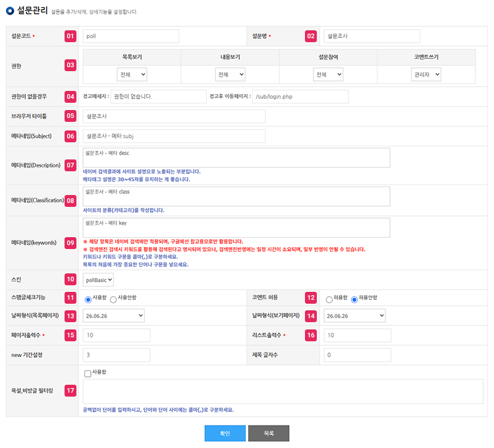Open the 코멘트쓰기 dropdown showing 관리자
Viewport: 494px width, 448px height.
[x=426, y=74]
